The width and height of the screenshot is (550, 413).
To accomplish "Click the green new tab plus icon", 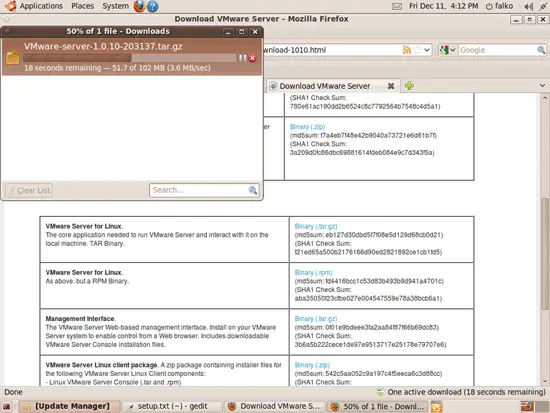I will (409, 86).
